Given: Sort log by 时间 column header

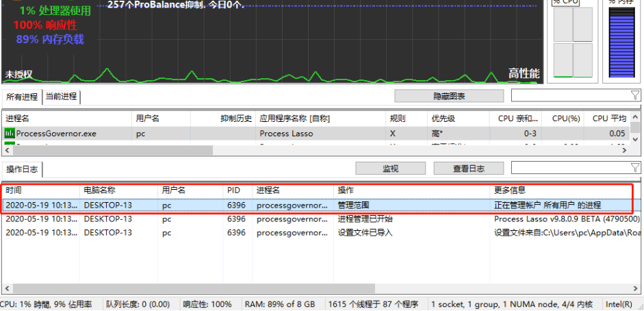Looking at the screenshot, I should click(x=40, y=190).
